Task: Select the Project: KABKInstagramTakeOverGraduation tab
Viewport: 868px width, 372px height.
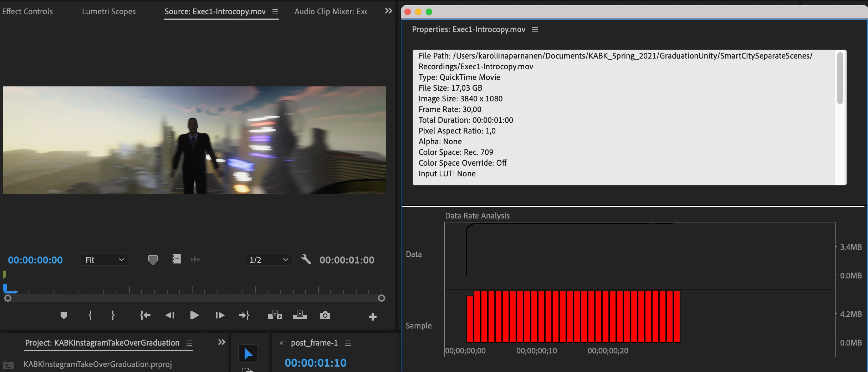Action: (102, 343)
